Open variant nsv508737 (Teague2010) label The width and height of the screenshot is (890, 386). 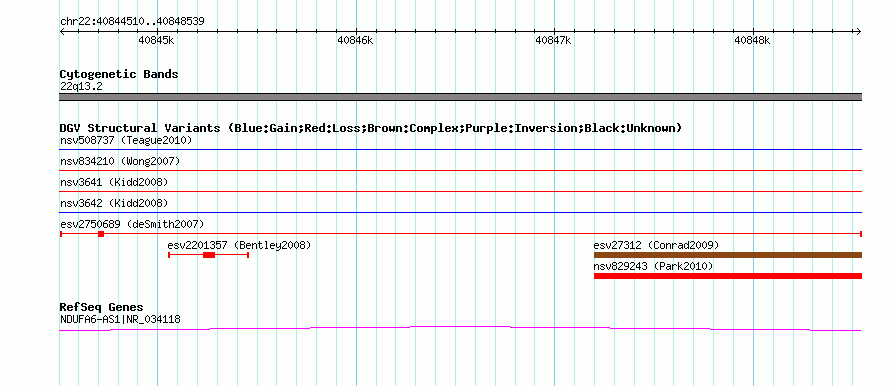click(126, 140)
